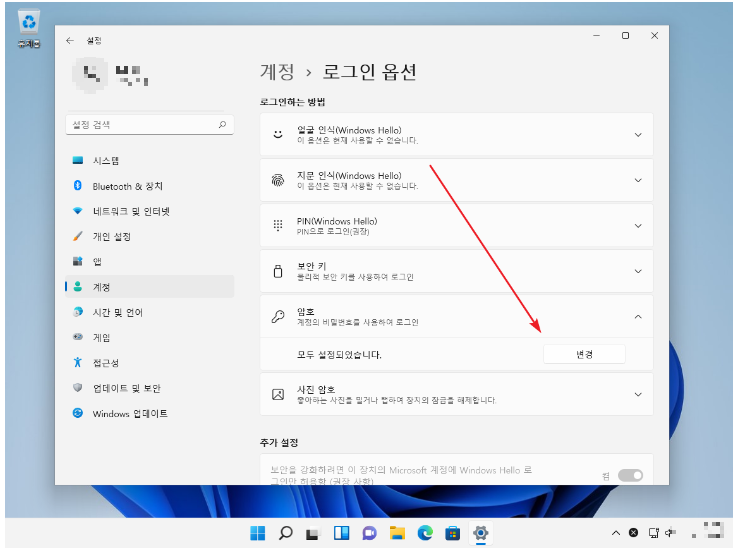
Task: Select 접근성 in the sidebar
Action: click(150, 363)
